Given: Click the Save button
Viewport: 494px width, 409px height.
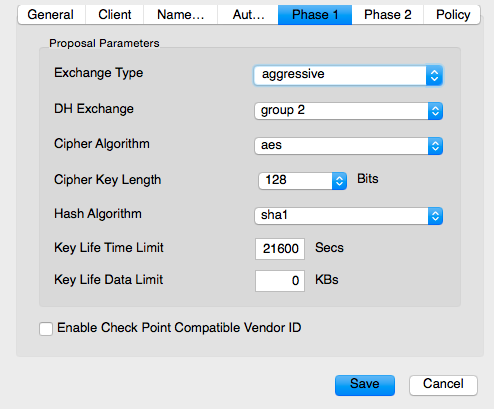Looking at the screenshot, I should (365, 385).
